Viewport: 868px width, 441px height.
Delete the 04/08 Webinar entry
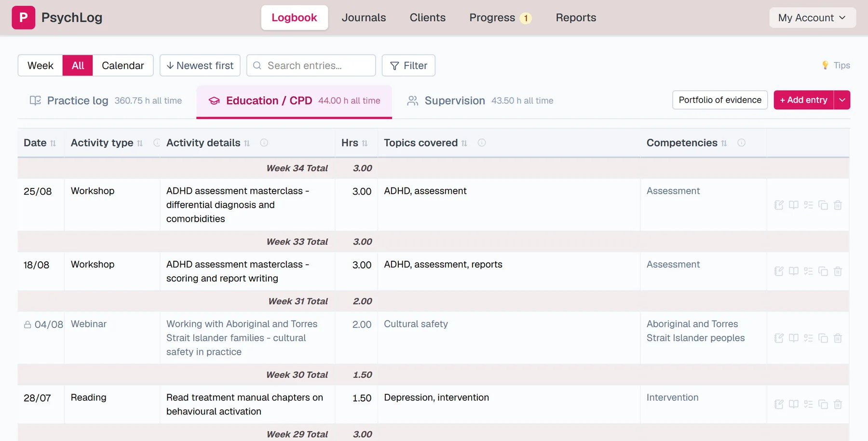point(838,338)
